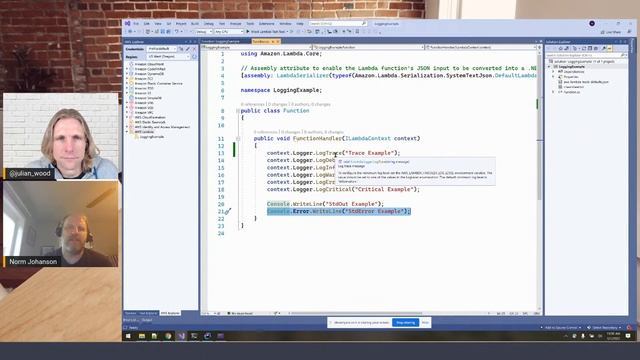Viewport: 640px width, 360px height.
Task: Open File Explorer from the taskbar
Action: click(x=142, y=336)
